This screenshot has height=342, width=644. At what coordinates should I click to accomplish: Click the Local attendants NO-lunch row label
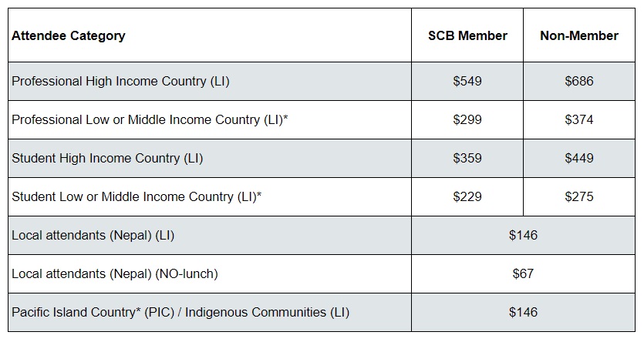115,273
